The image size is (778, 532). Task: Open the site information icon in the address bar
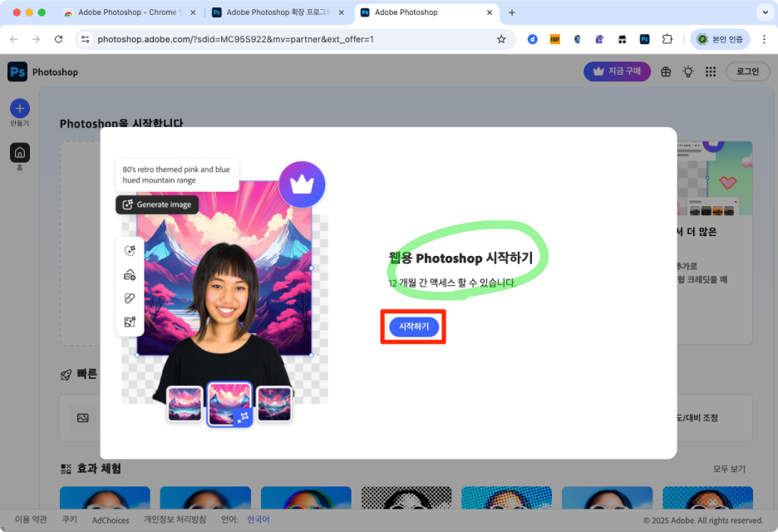pos(86,39)
